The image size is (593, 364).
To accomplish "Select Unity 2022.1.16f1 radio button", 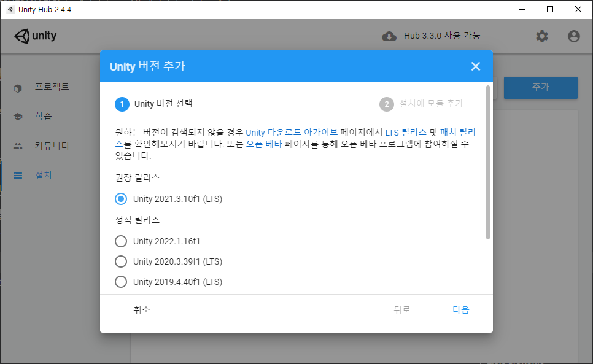I will coord(121,241).
